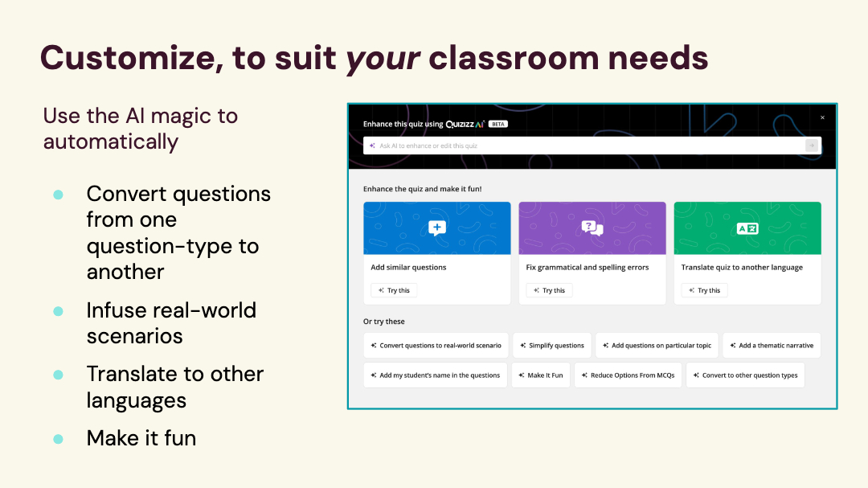Click the Quizizz AI logo in header

tap(465, 124)
